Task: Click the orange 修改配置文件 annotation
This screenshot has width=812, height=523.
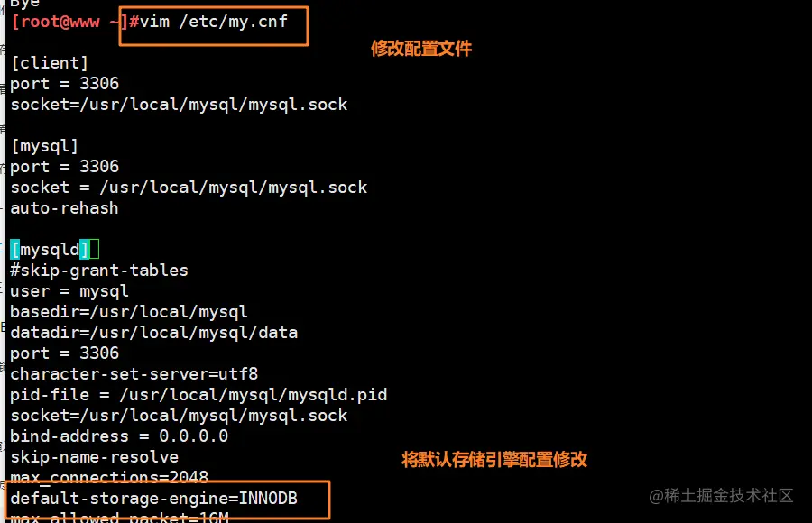Action: click(421, 49)
